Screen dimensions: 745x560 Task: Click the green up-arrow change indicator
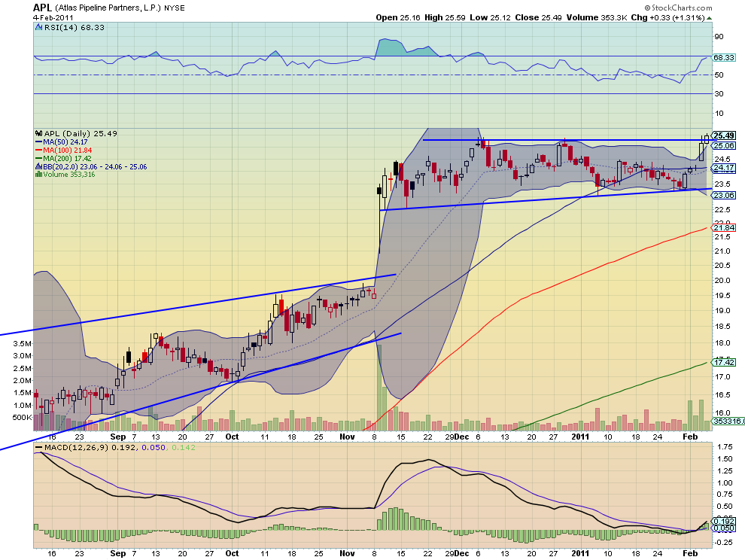tap(710, 18)
